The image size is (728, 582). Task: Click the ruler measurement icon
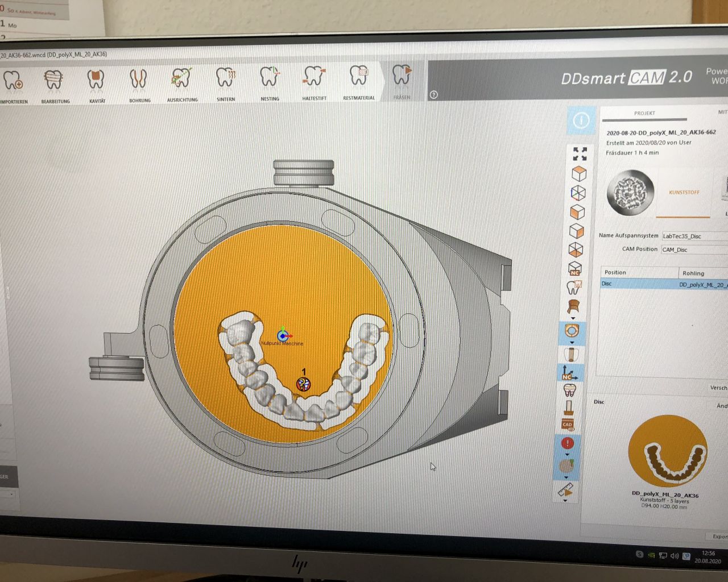(x=565, y=489)
